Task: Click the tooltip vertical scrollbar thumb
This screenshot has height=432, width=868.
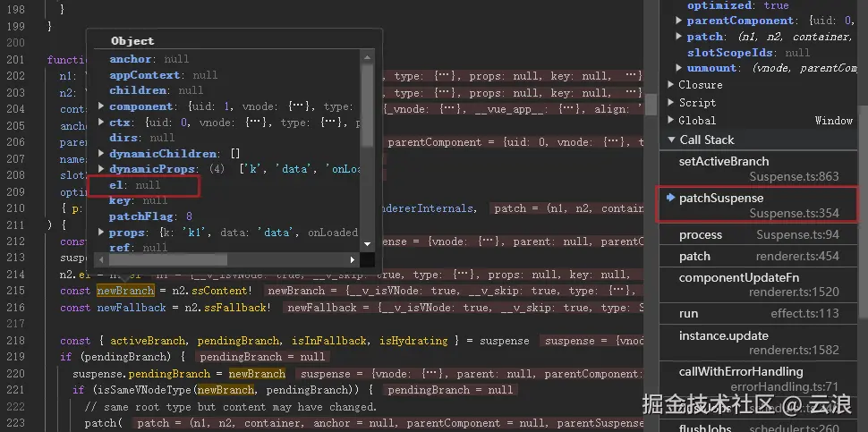Action: [x=367, y=106]
